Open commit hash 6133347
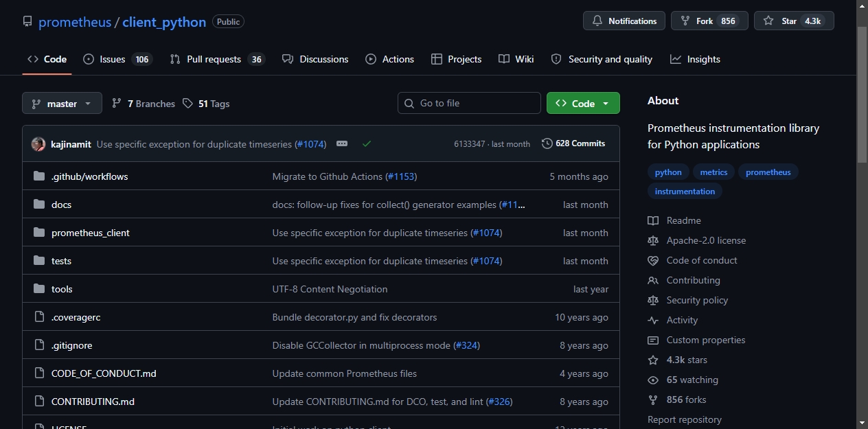 coord(469,144)
